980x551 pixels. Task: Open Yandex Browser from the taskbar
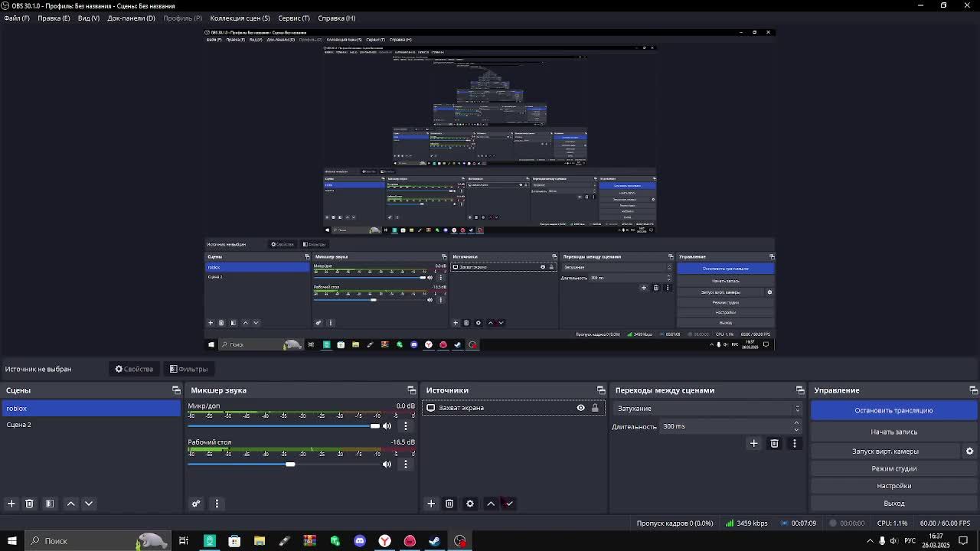(385, 541)
